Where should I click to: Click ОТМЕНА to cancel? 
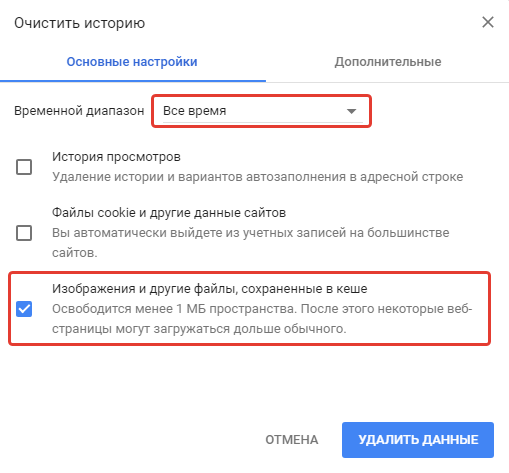[292, 440]
